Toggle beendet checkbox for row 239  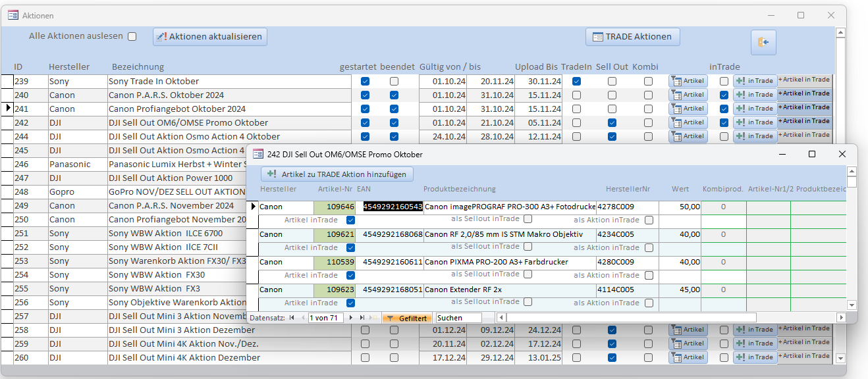coord(394,82)
